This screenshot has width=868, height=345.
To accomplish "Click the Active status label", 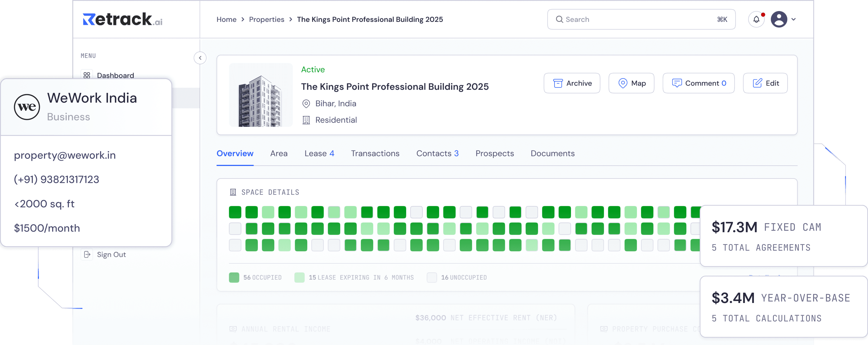I will click(x=313, y=69).
